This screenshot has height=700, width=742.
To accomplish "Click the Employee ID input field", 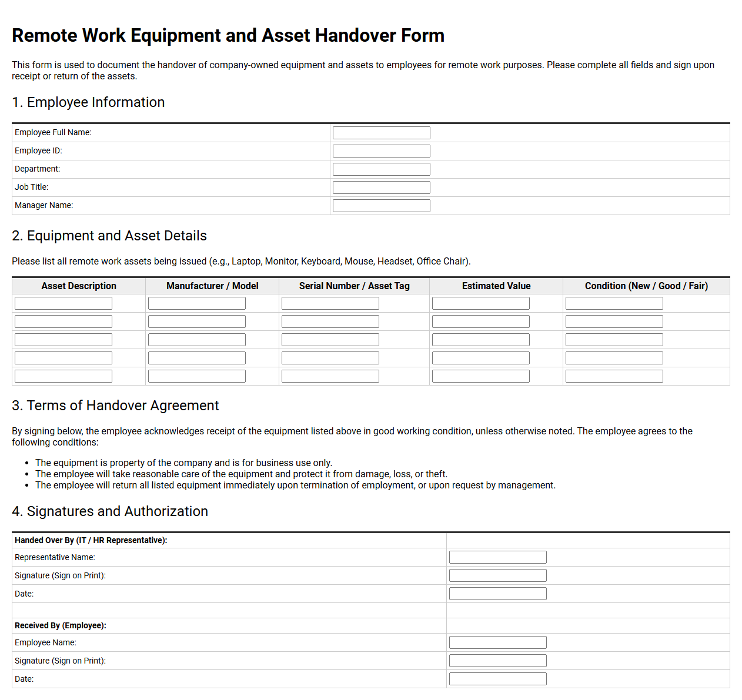I will pos(382,151).
